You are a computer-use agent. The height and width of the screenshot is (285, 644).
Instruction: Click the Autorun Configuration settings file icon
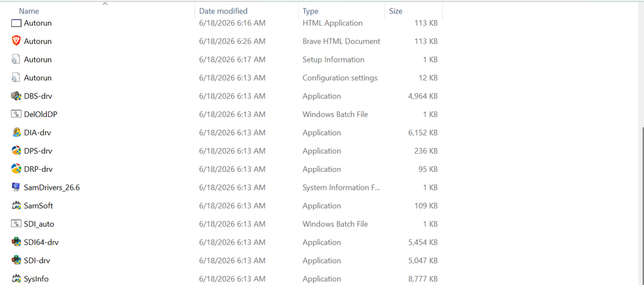tap(16, 77)
